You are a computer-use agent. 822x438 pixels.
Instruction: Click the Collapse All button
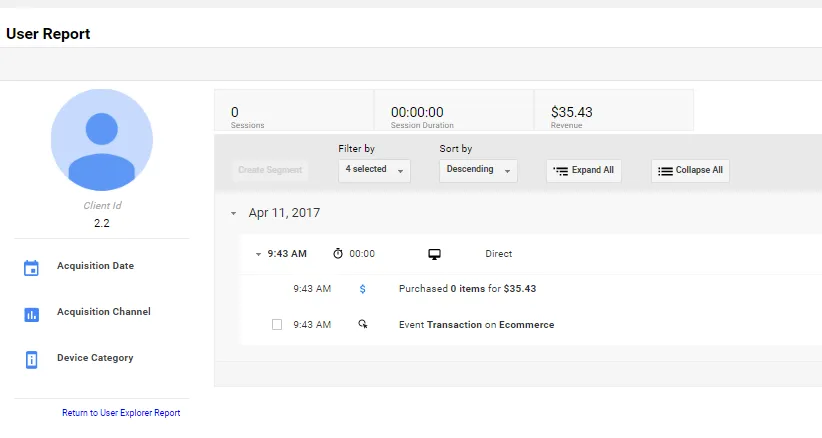[x=690, y=171]
